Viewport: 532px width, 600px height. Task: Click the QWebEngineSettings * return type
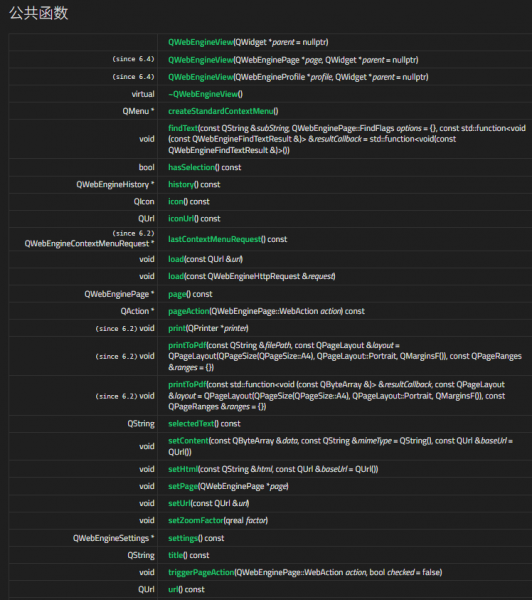(x=114, y=538)
